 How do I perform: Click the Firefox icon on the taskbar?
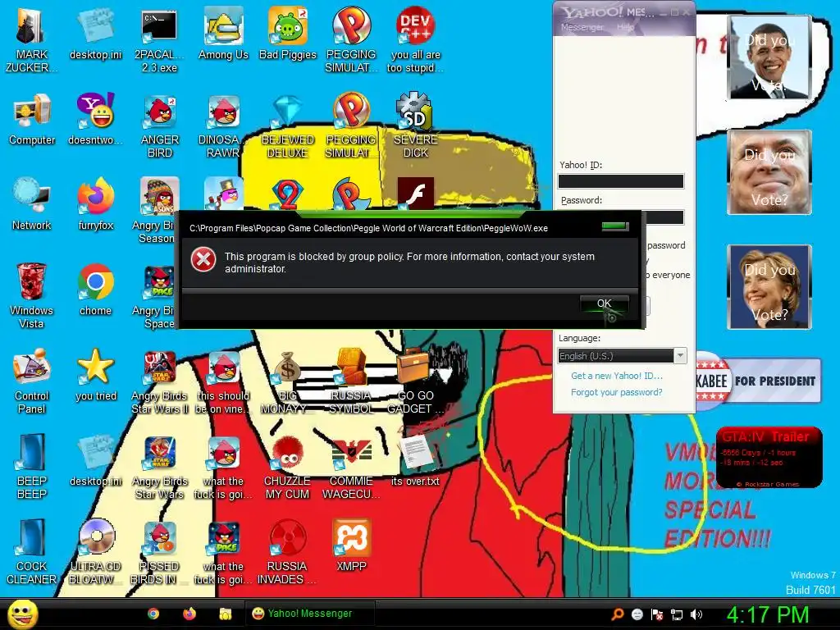pos(189,614)
